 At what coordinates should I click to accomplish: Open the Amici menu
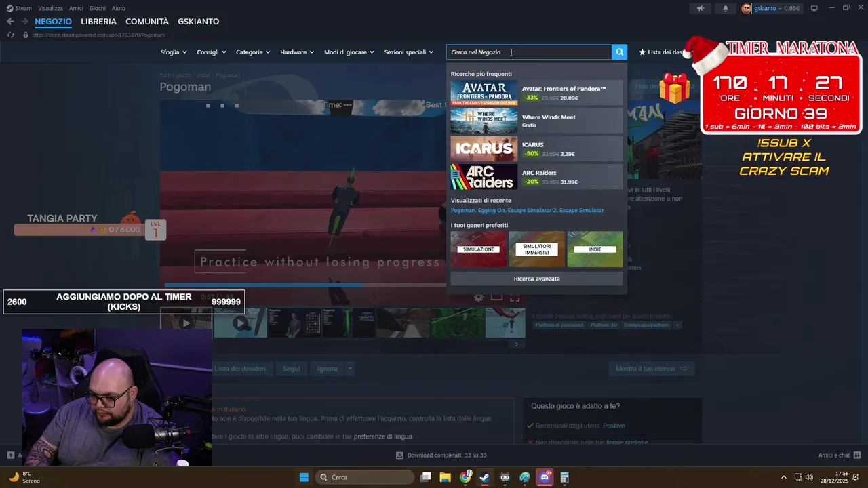pyautogui.click(x=76, y=8)
